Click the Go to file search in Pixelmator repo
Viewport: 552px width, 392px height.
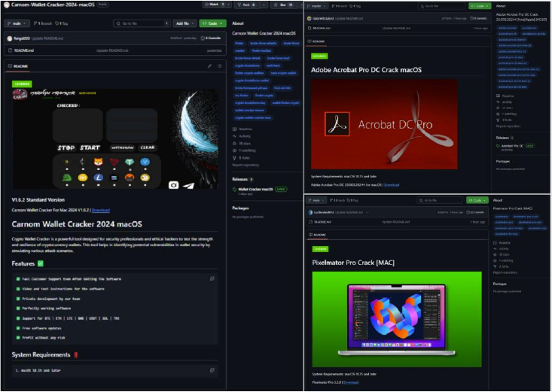(440, 200)
